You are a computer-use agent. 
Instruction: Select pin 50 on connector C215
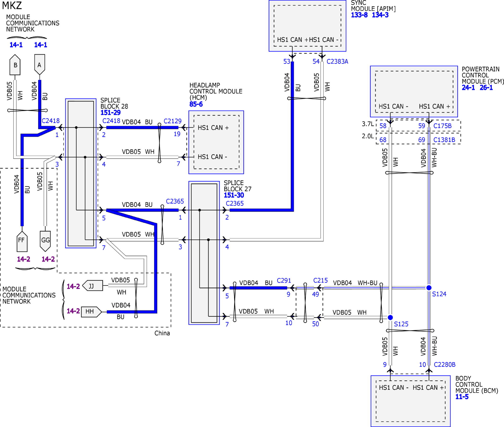(x=316, y=324)
